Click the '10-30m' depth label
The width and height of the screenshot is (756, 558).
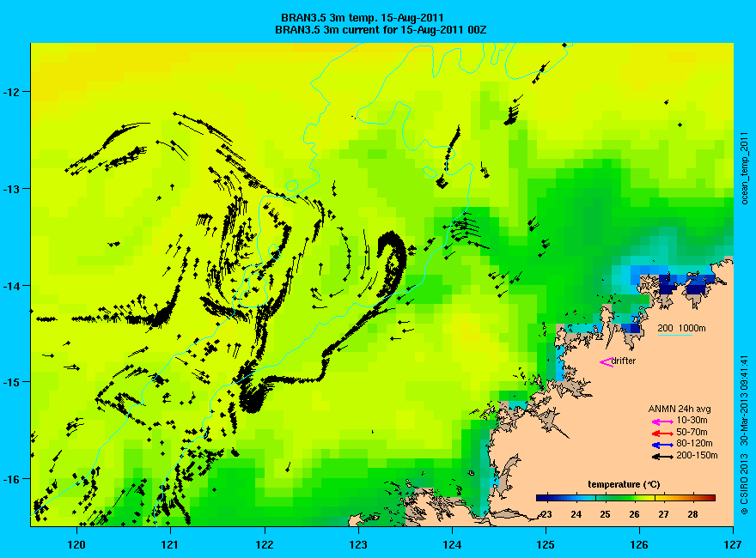point(692,420)
